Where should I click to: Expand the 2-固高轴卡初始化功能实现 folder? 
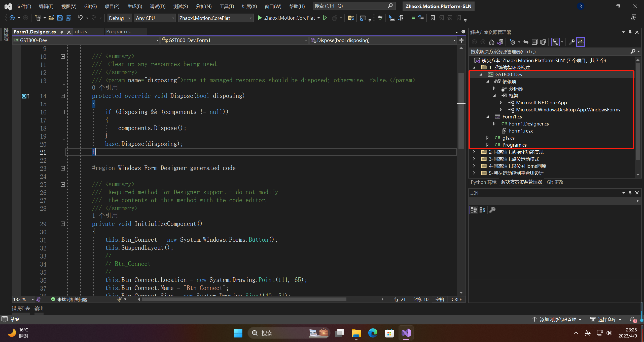pyautogui.click(x=474, y=152)
